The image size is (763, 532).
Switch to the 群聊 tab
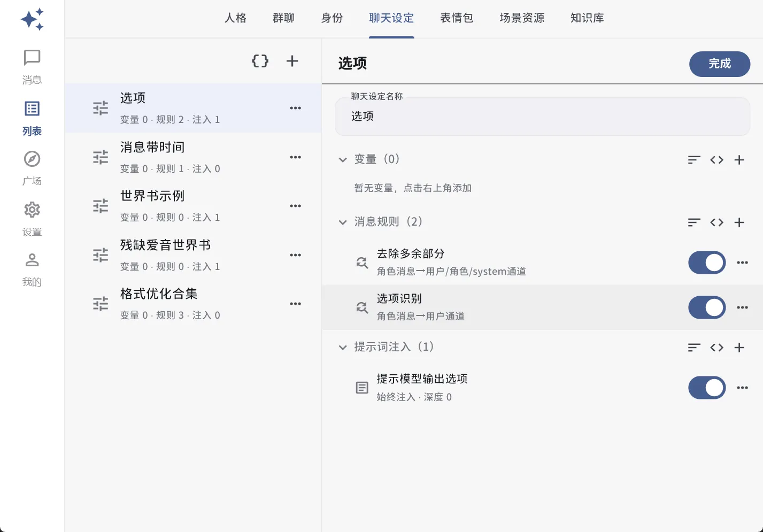284,18
